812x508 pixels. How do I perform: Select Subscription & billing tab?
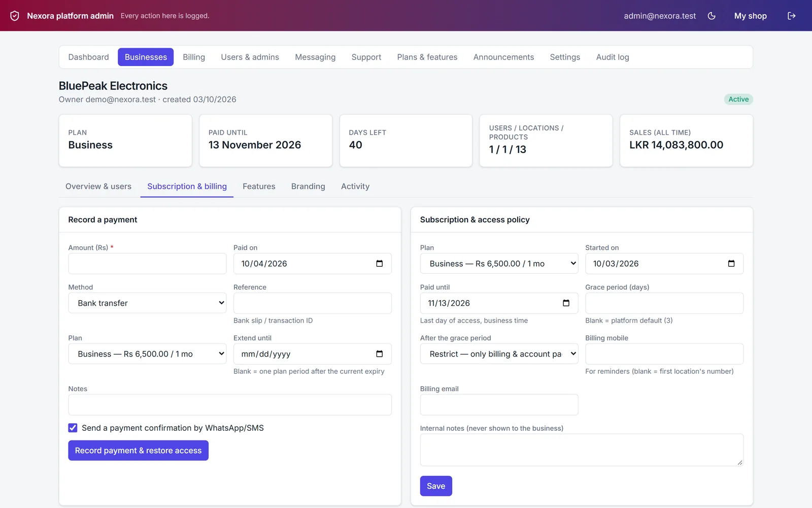[x=187, y=186]
